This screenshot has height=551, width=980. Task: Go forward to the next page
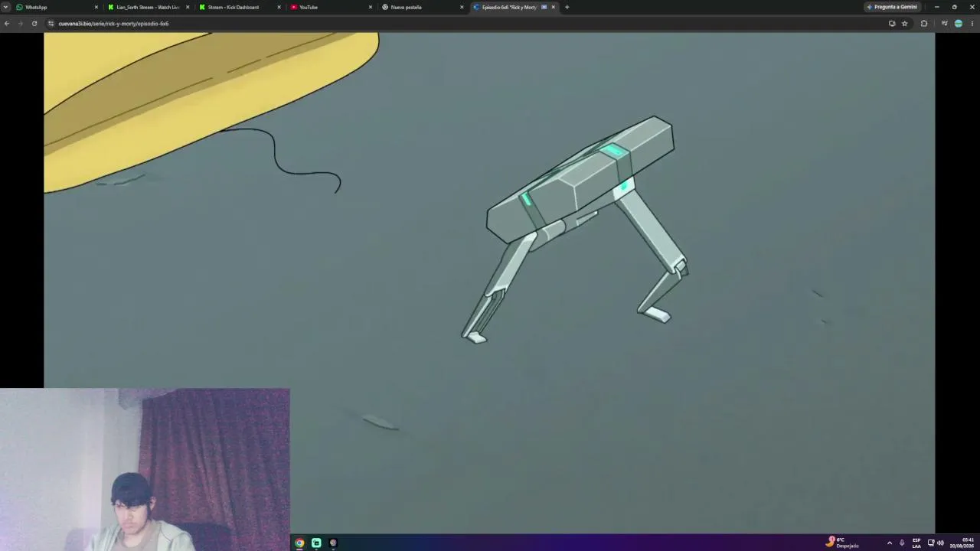pyautogui.click(x=21, y=24)
